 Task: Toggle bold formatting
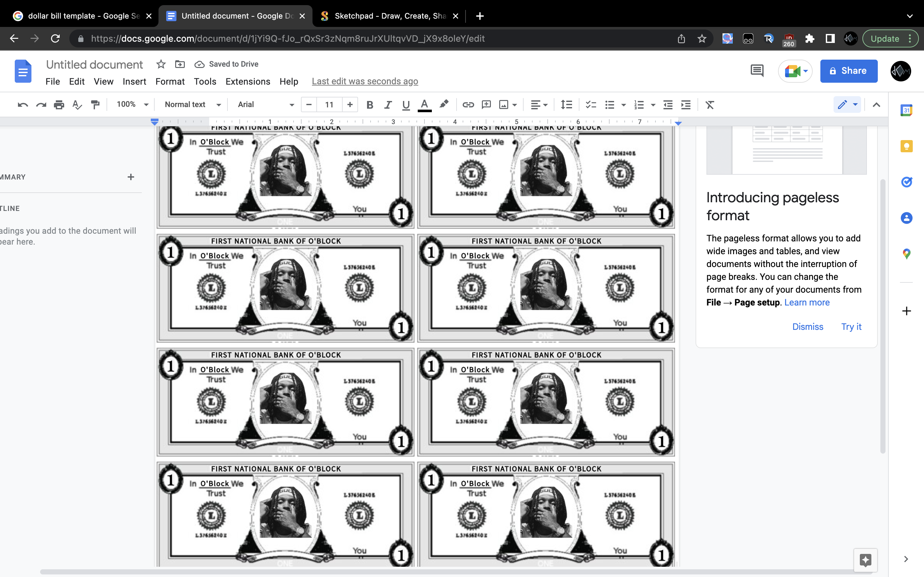click(369, 105)
